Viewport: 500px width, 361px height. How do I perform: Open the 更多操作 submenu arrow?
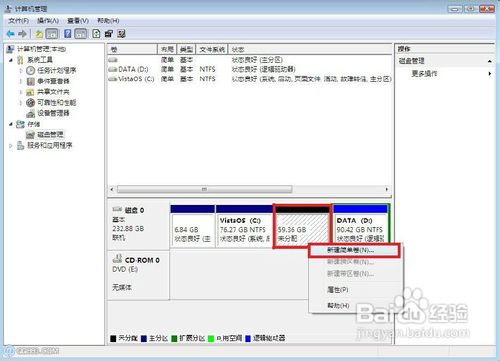pyautogui.click(x=490, y=74)
